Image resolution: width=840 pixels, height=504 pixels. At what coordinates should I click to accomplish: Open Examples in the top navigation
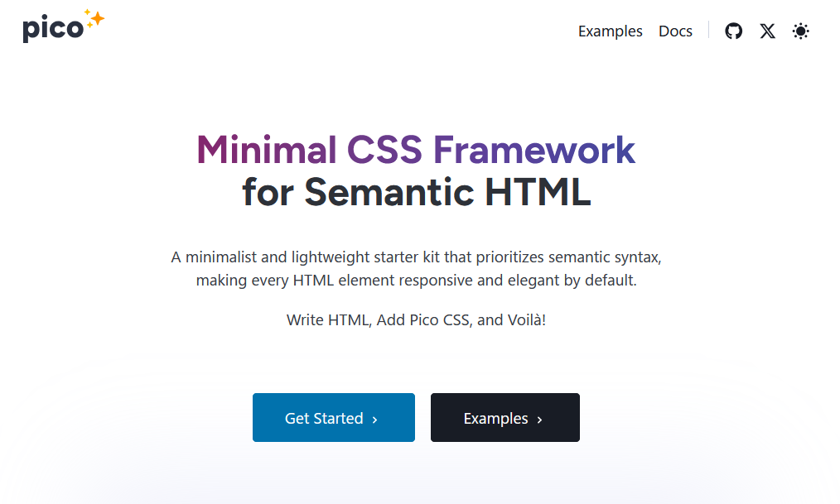click(610, 31)
